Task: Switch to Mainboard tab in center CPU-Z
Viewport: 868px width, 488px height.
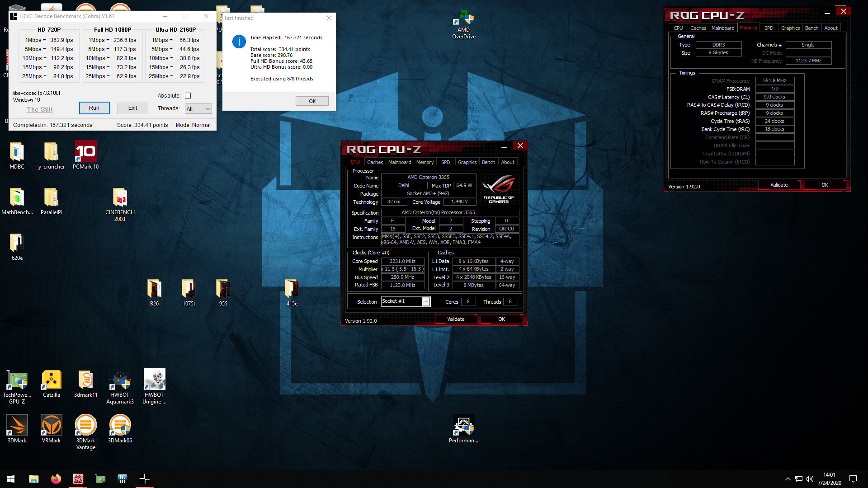Action: coord(400,162)
